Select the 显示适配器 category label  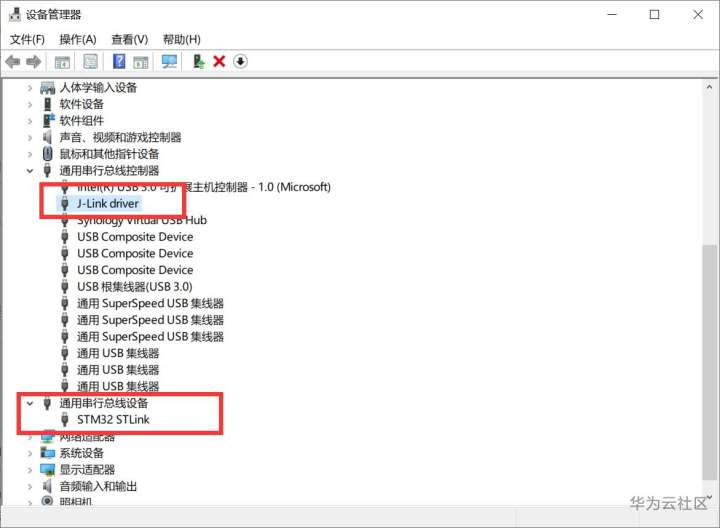[87, 469]
